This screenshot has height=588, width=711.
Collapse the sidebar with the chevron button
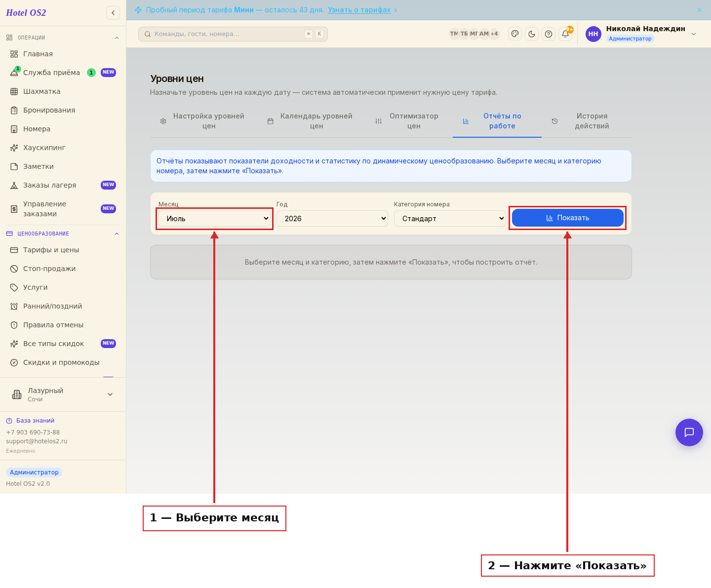tap(113, 13)
